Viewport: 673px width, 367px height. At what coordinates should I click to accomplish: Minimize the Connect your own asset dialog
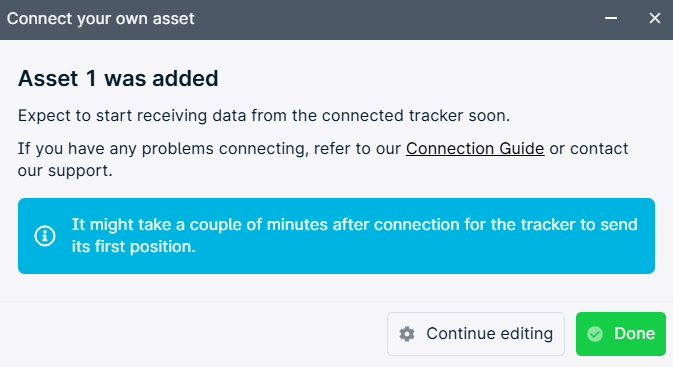pyautogui.click(x=611, y=18)
